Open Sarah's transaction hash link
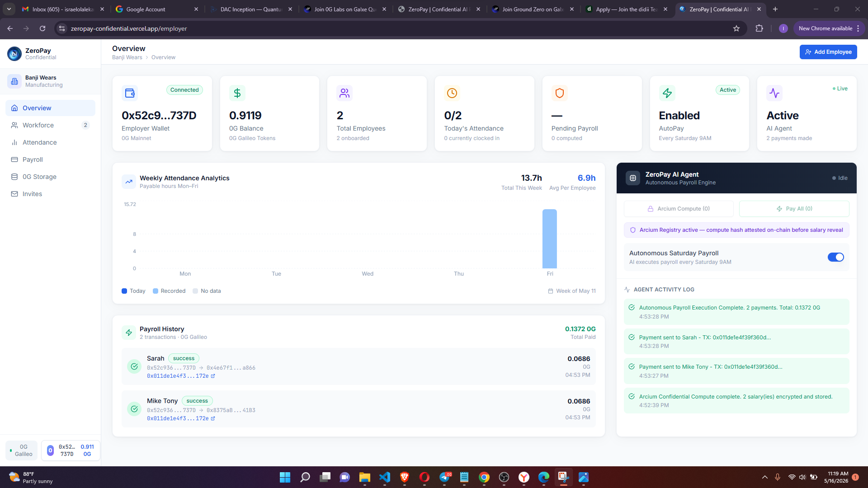868x488 pixels. [x=178, y=376]
